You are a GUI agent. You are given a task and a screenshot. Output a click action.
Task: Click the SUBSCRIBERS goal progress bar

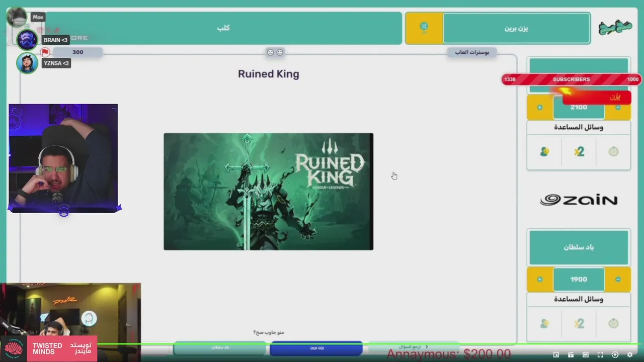[571, 79]
